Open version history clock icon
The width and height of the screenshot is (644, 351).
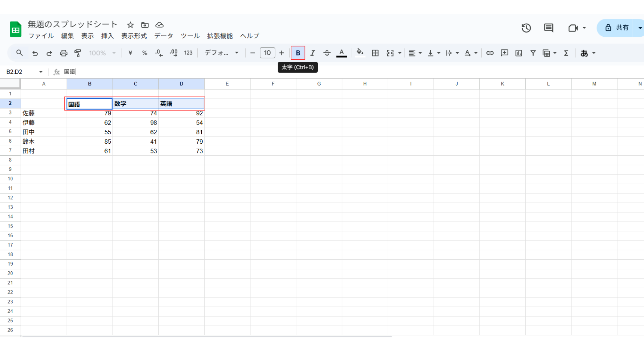pyautogui.click(x=526, y=28)
